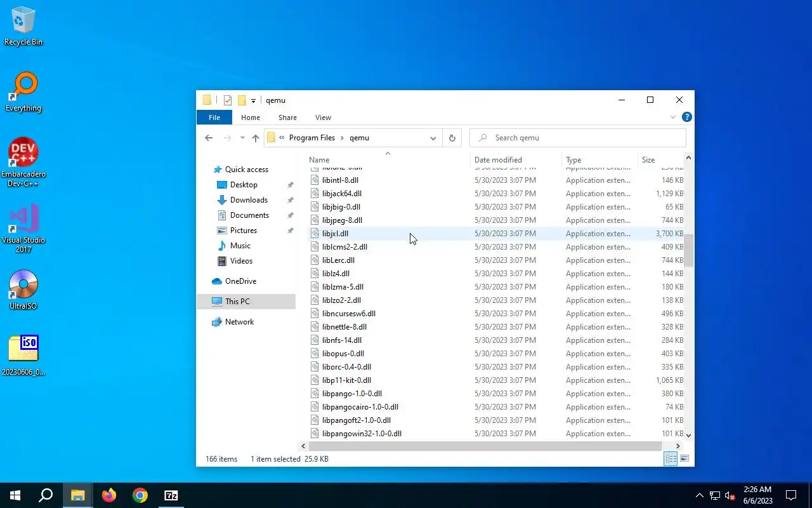Switch to Large icons view layout
Viewport: 812px width, 508px height.
[x=684, y=458]
